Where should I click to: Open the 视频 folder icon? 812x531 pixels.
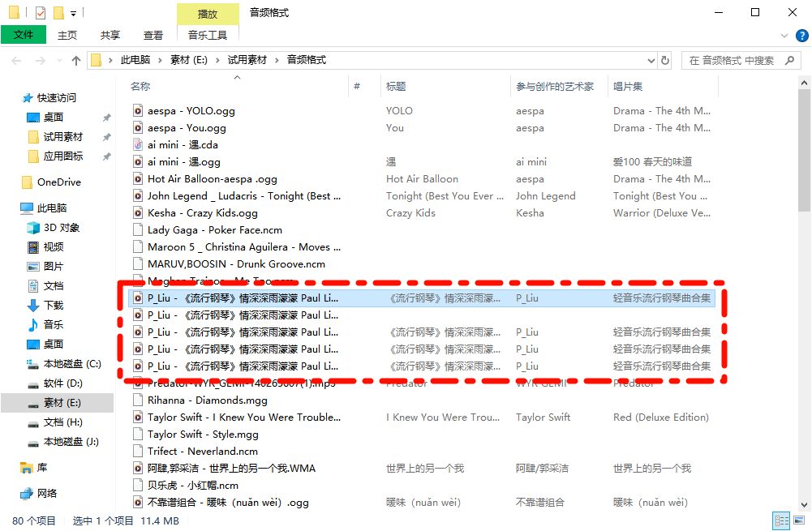(x=33, y=247)
